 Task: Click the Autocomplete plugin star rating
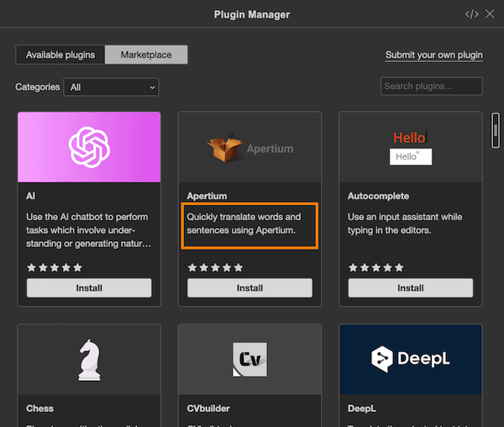click(x=375, y=267)
